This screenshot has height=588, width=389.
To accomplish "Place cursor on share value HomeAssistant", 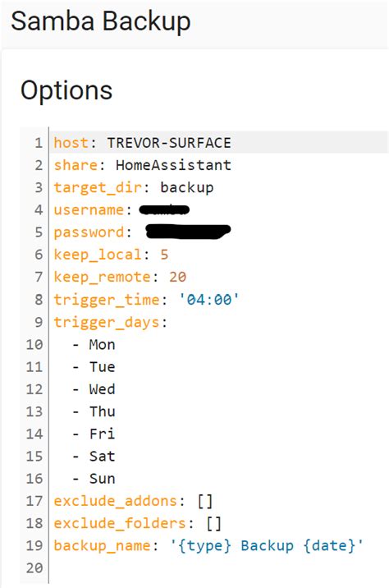I will click(173, 165).
